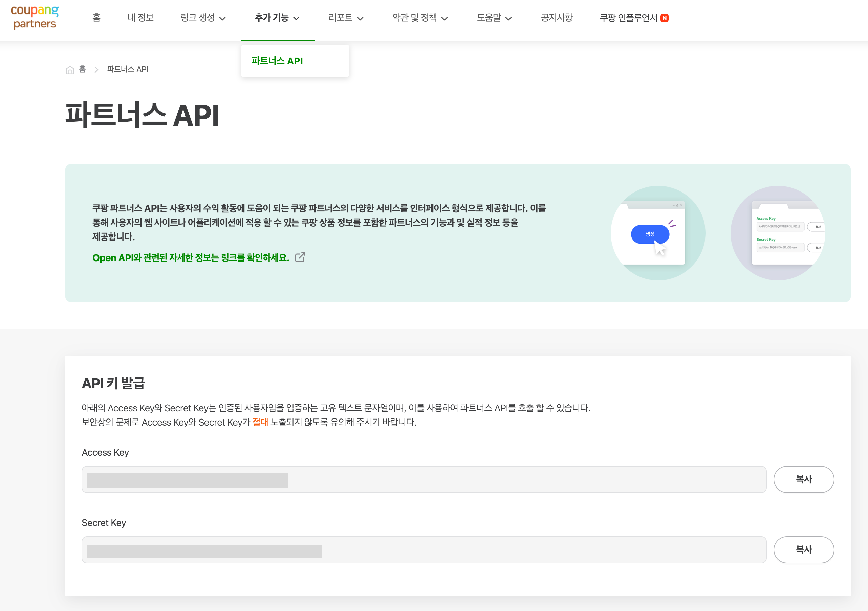Click the Access Key input field
This screenshot has width=868, height=611.
coord(424,479)
